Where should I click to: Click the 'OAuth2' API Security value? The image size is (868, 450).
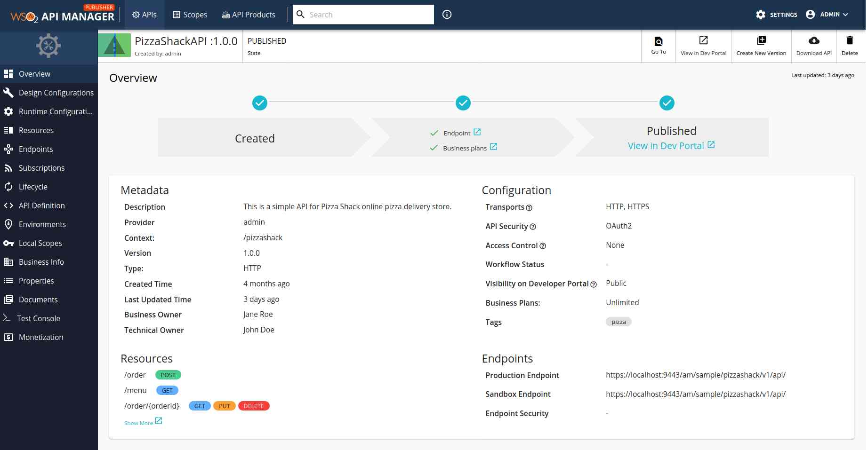[619, 226]
